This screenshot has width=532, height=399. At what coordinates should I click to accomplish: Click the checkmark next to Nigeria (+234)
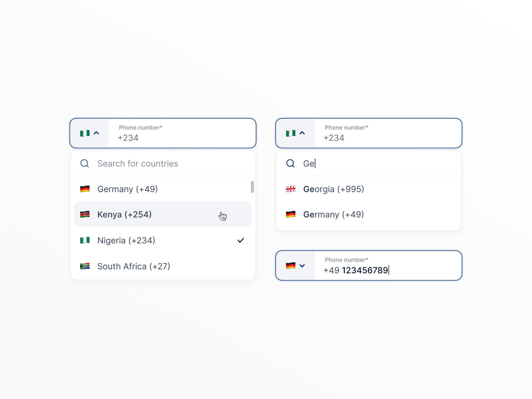pos(241,240)
